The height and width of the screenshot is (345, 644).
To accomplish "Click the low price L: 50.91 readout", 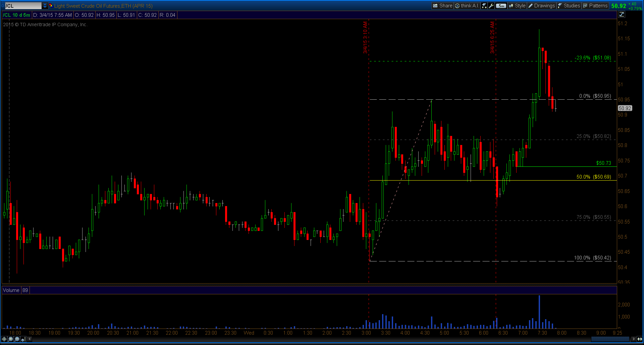I will pyautogui.click(x=126, y=15).
